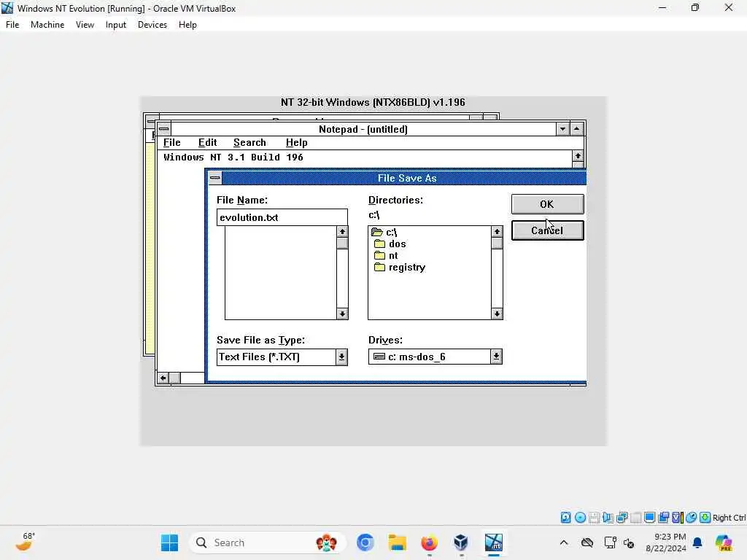Click the cloud sync tray icon
The height and width of the screenshot is (560, 747).
pyautogui.click(x=587, y=542)
